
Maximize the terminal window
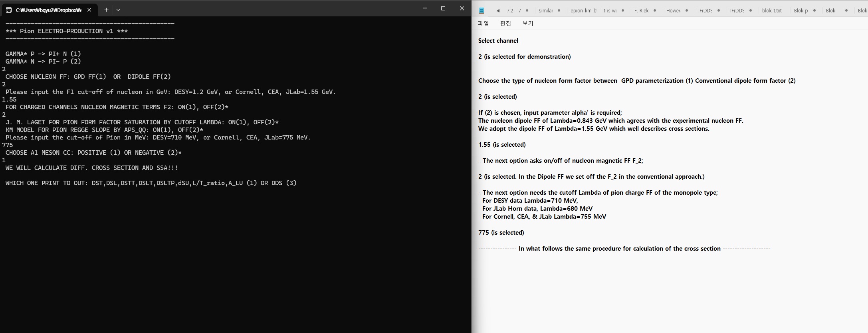443,8
